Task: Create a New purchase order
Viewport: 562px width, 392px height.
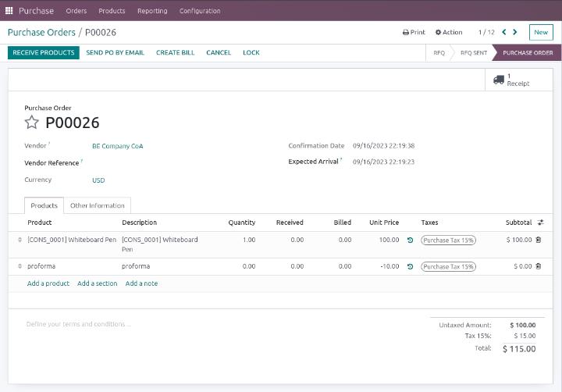Action: [x=541, y=32]
